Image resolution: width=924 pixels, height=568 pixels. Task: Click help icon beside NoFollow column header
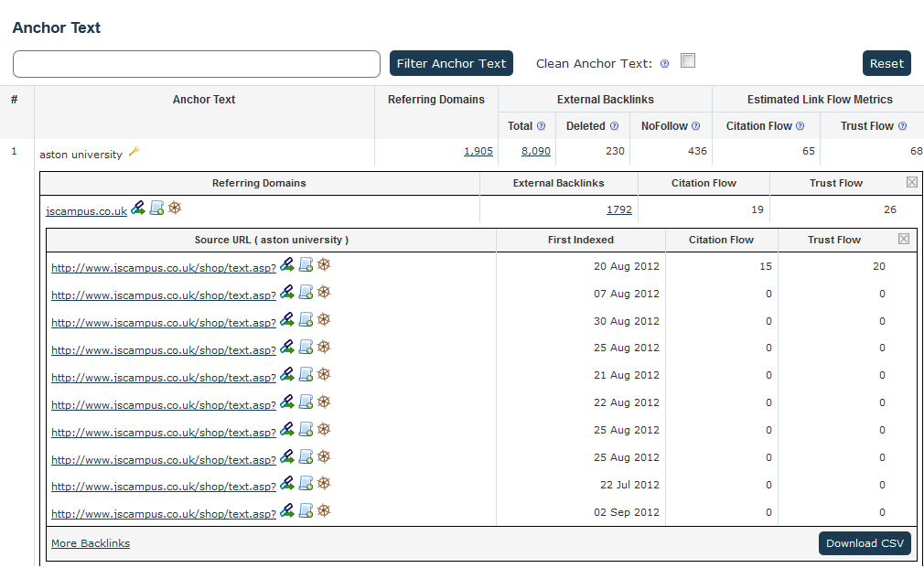click(695, 126)
